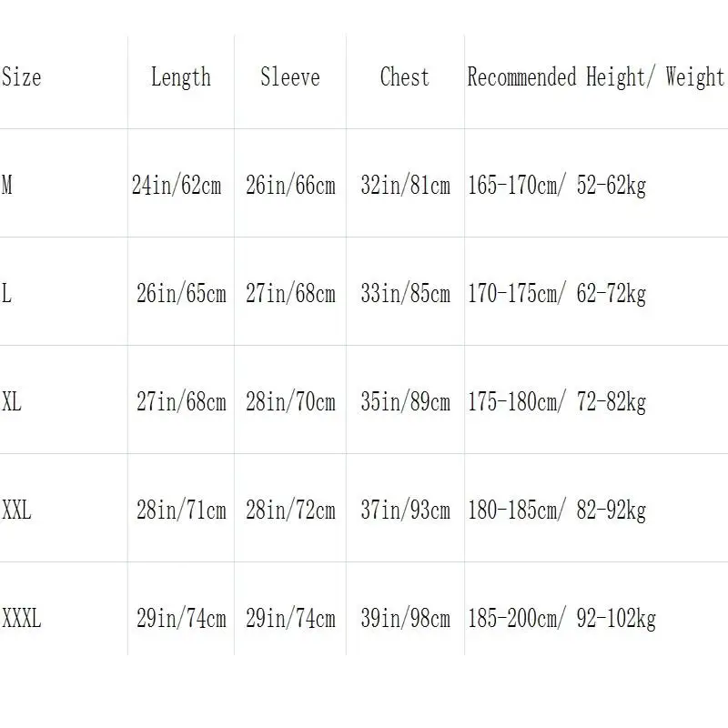728x728 pixels.
Task: Click the Size column header
Action: coord(21,77)
